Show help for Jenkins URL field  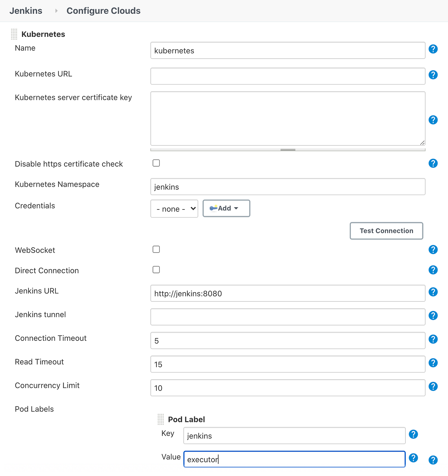click(x=433, y=292)
